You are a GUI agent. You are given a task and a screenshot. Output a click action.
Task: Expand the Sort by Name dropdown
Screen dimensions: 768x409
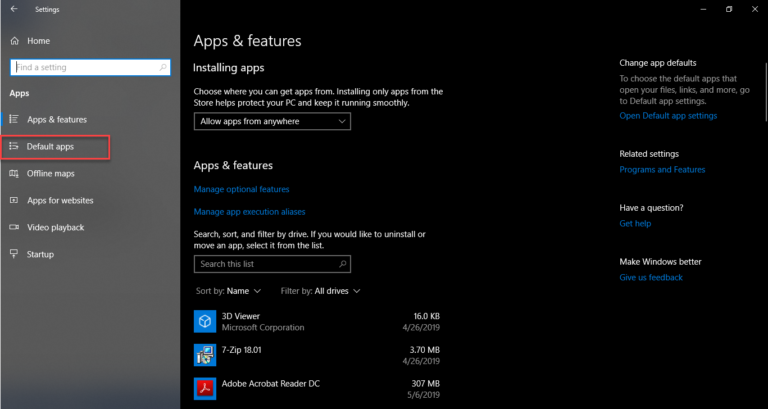(229, 291)
